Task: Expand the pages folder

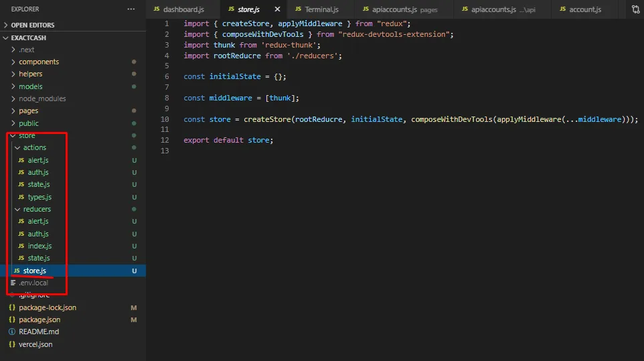Action: click(73, 111)
